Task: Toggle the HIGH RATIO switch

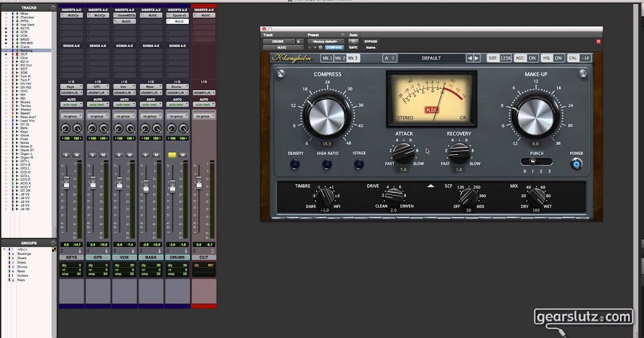Action: coord(327,164)
